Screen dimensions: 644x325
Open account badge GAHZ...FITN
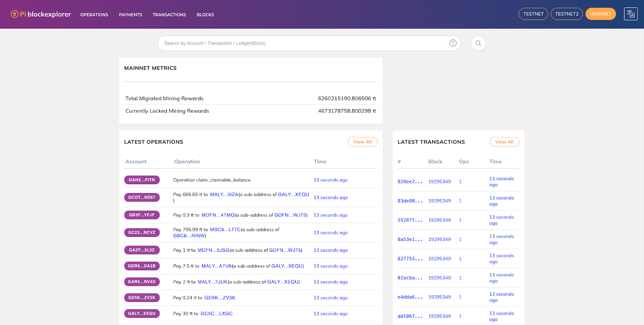coord(142,180)
